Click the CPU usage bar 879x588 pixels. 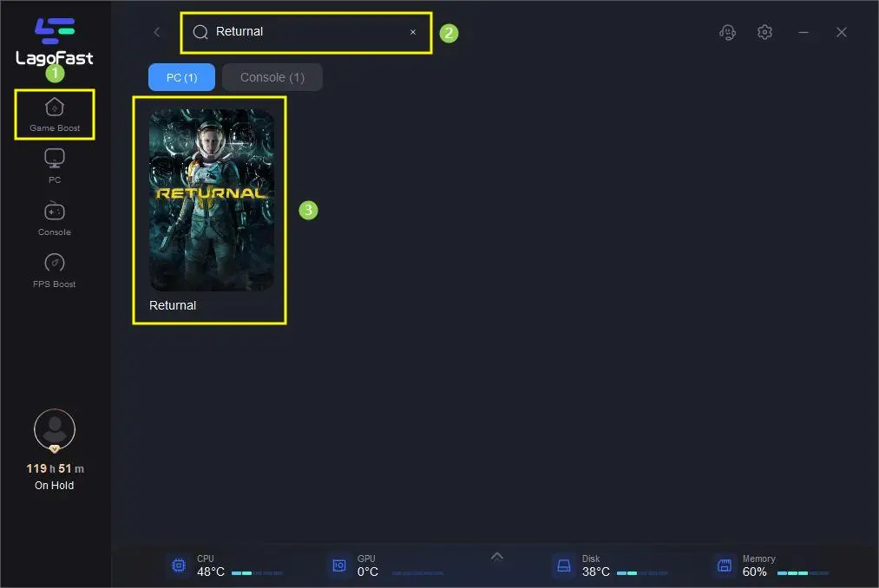tap(258, 573)
